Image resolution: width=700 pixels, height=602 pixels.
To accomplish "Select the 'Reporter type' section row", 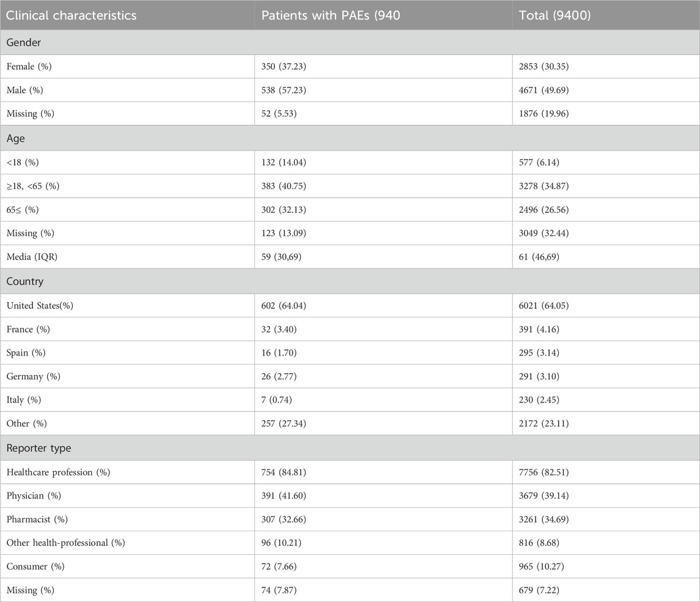I will (350, 448).
